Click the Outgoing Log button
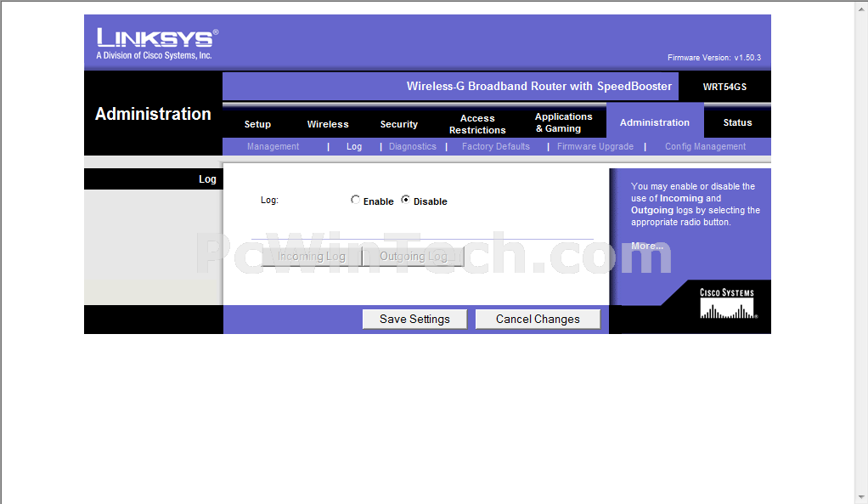 click(x=414, y=257)
